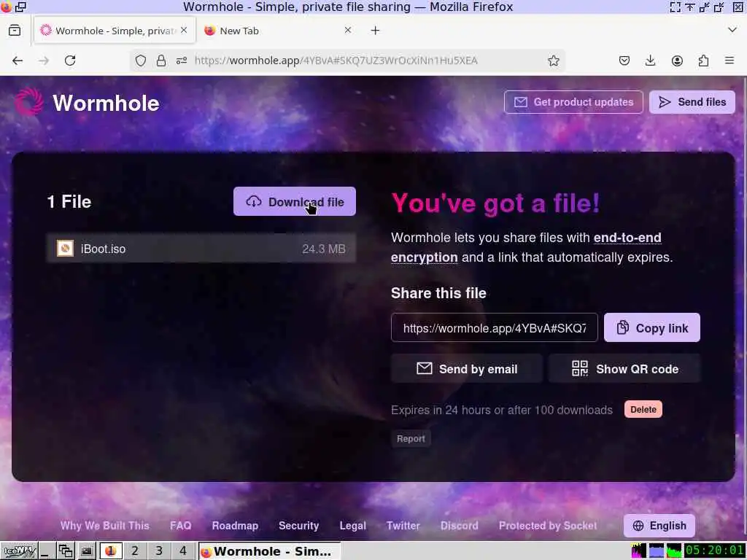
Task: Click the clipboard icon on Copy link
Action: (x=622, y=327)
